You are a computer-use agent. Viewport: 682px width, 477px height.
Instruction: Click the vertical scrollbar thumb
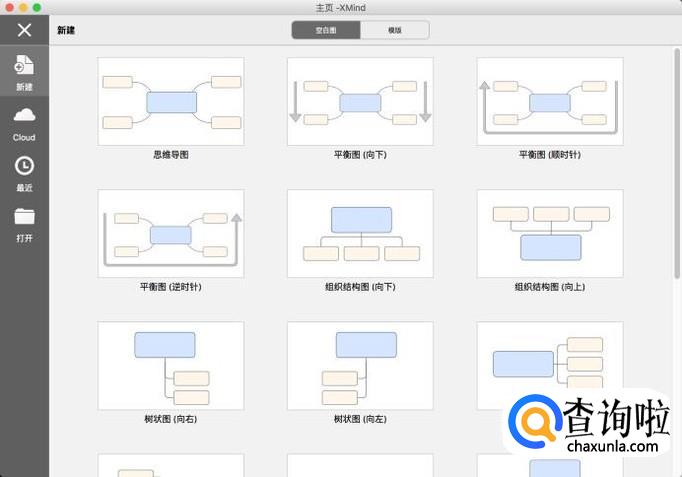[x=677, y=163]
